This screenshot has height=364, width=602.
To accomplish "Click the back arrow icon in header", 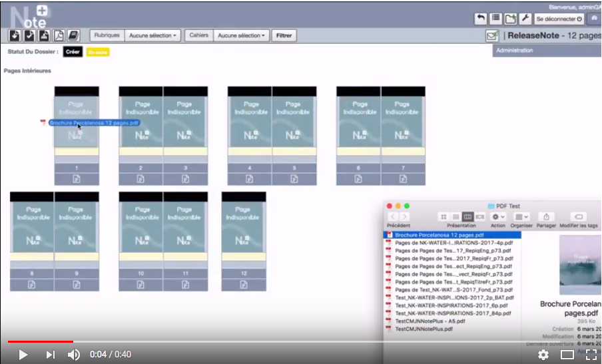I will click(480, 19).
